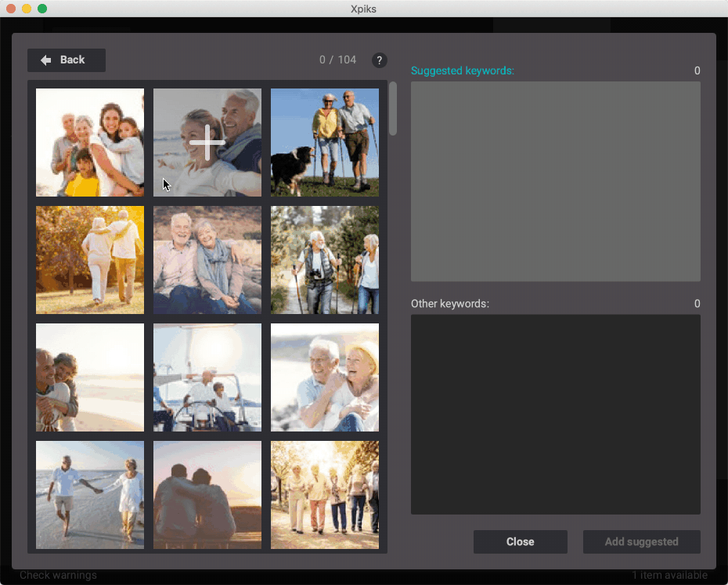The width and height of the screenshot is (728, 585).
Task: Click the image list vertical scrollbar handle
Action: coord(393,108)
